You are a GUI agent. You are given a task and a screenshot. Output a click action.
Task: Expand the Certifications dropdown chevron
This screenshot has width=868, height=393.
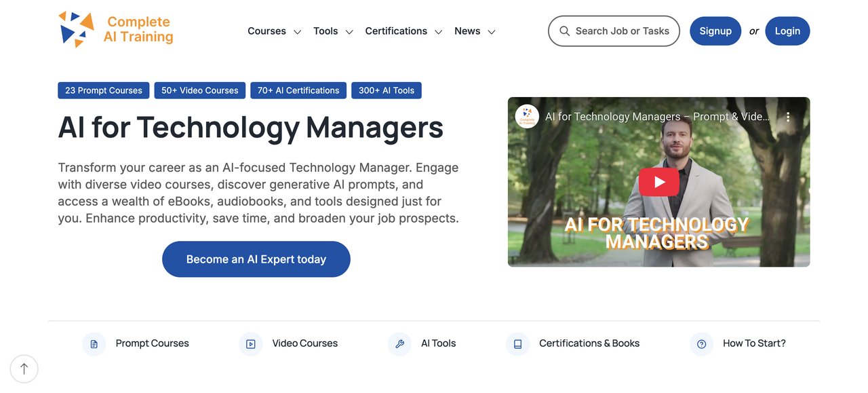pos(439,32)
